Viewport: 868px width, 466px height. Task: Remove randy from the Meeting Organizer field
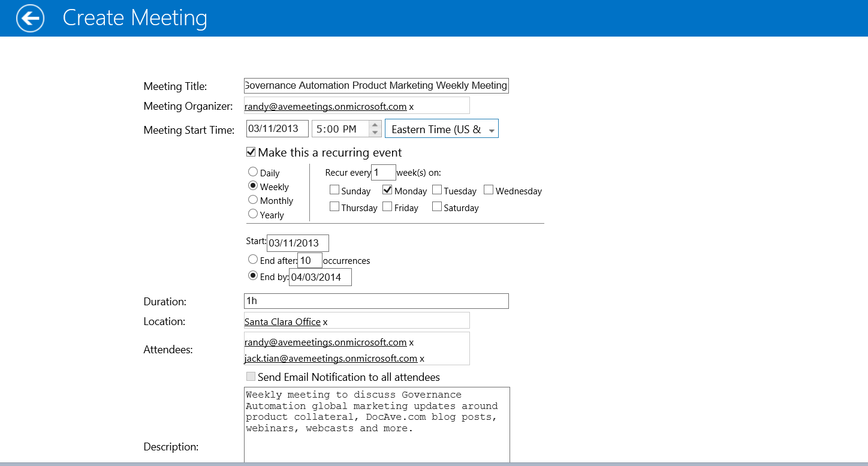click(x=411, y=107)
